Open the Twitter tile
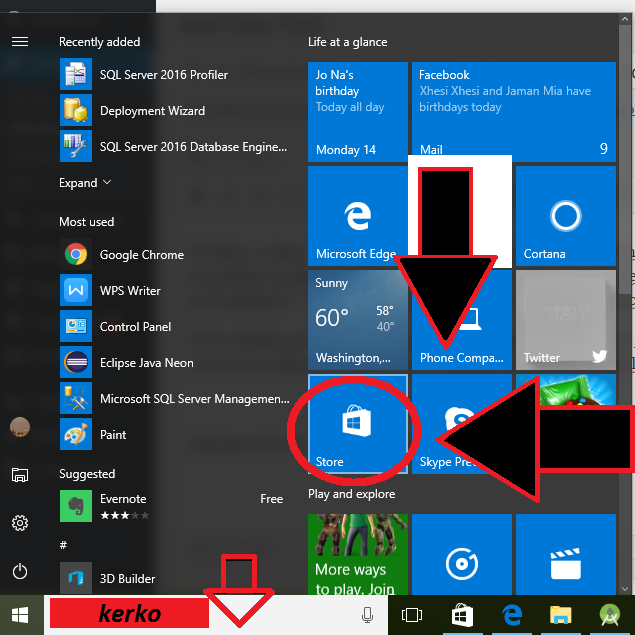 [x=565, y=319]
